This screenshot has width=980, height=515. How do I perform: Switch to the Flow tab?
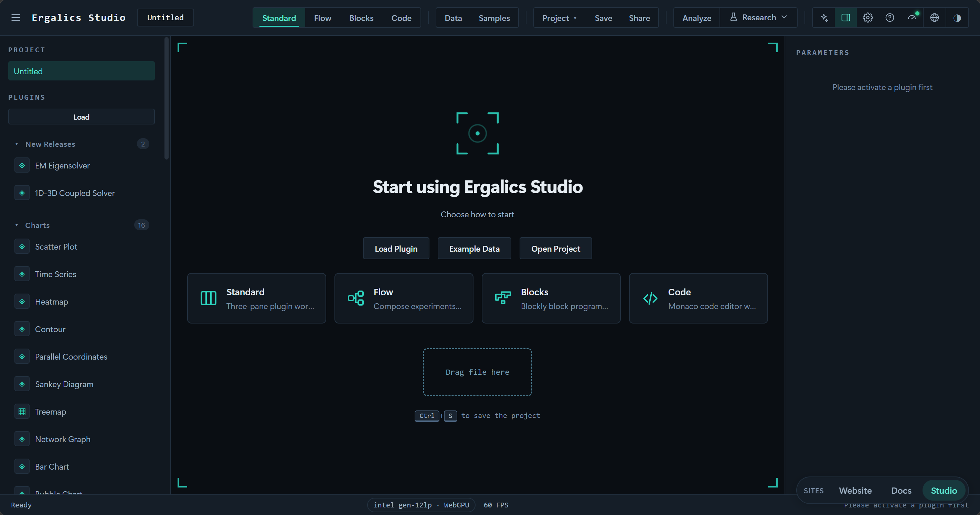pyautogui.click(x=323, y=18)
